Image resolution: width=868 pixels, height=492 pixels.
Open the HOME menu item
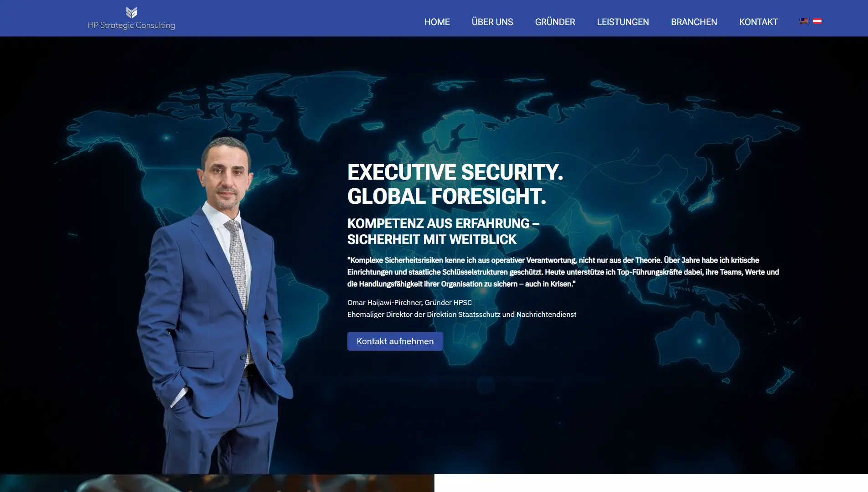tap(437, 22)
